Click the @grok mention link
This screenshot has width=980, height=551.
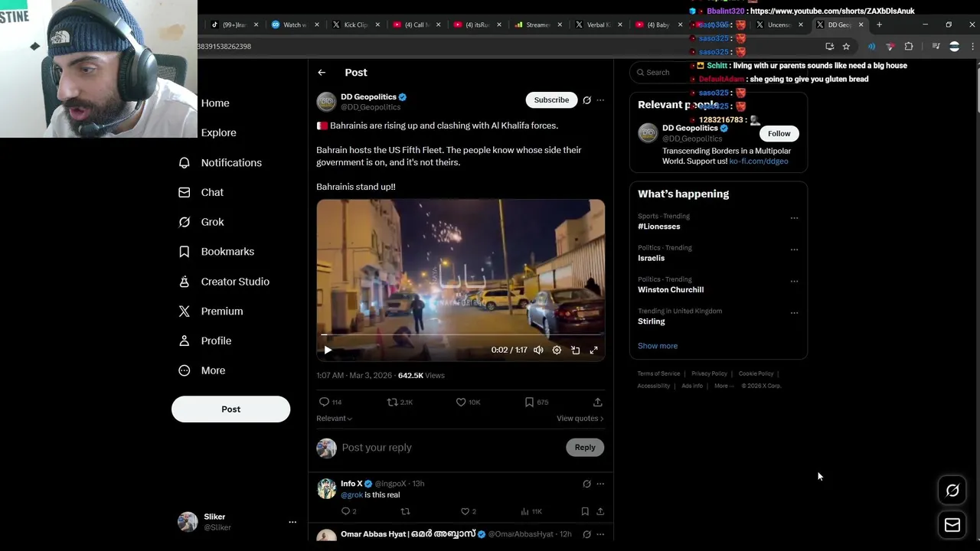pyautogui.click(x=351, y=495)
